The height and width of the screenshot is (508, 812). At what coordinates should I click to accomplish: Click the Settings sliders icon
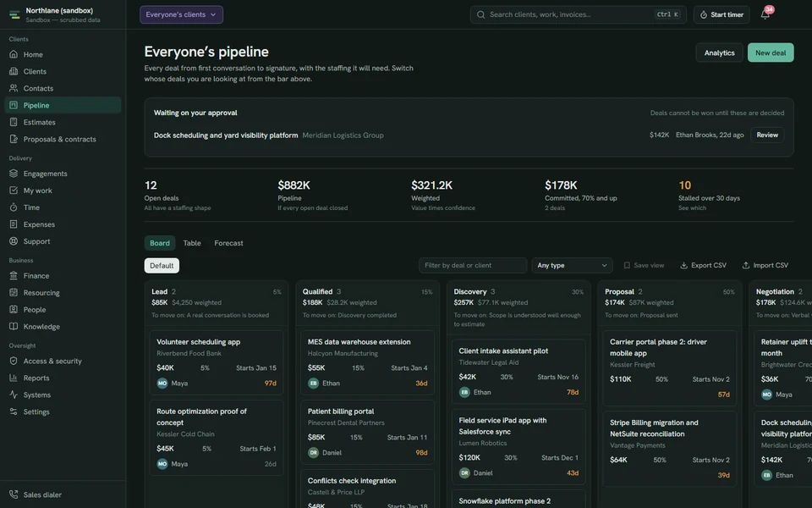(14, 411)
